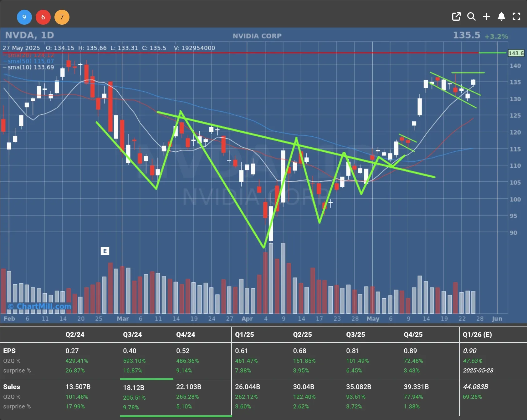Click sales value 22.103B

(x=189, y=387)
